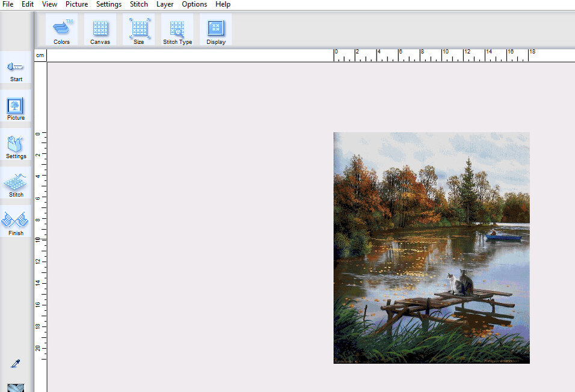The width and height of the screenshot is (575, 392).
Task: Open the Options menu
Action: pyautogui.click(x=194, y=4)
